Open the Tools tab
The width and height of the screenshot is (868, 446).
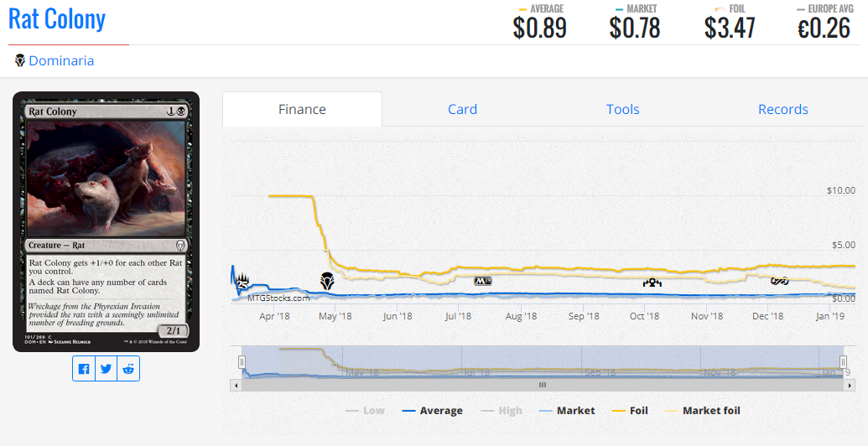[x=622, y=109]
